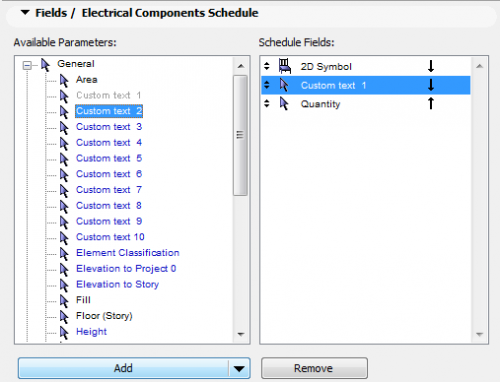This screenshot has width=500, height=382.
Task: Click the Remove button
Action: (314, 368)
